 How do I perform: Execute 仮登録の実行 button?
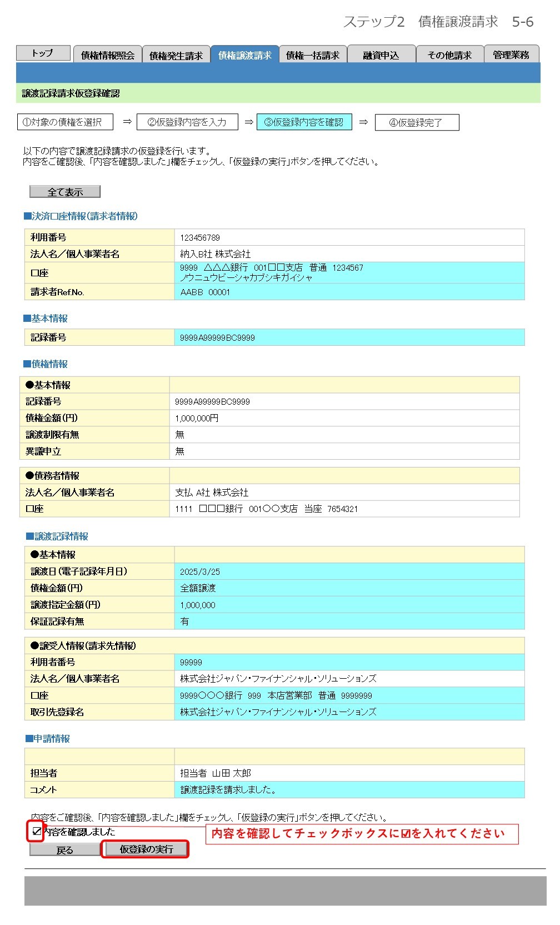[146, 849]
